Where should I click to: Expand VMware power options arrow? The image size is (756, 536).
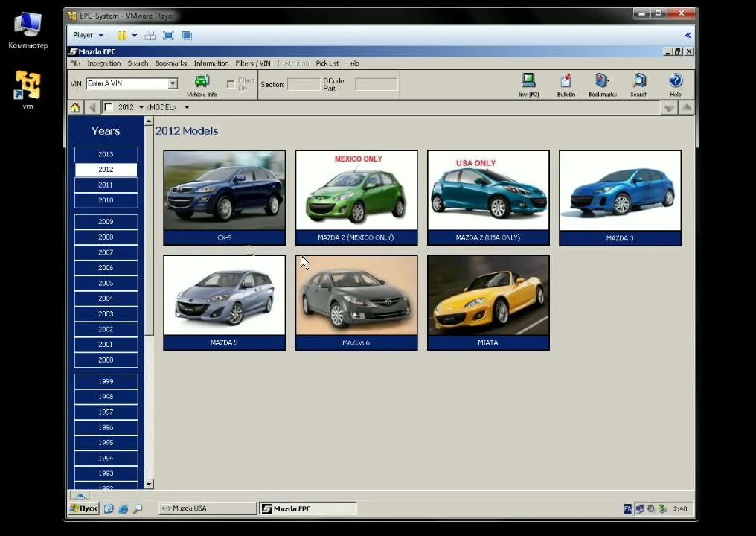[x=135, y=35]
